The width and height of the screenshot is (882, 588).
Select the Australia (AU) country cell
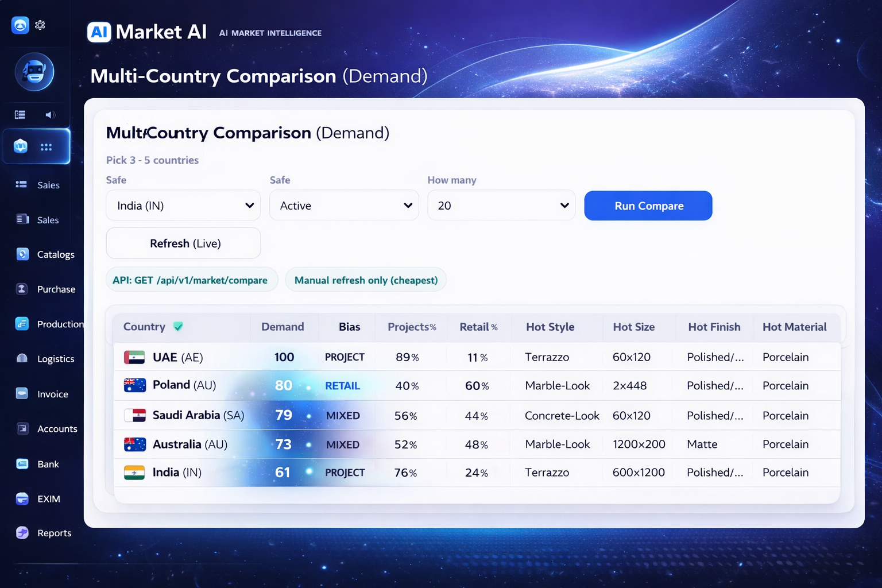pyautogui.click(x=190, y=444)
